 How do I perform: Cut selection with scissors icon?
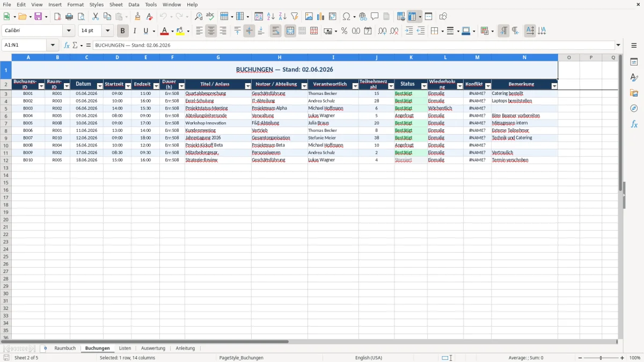(x=96, y=17)
